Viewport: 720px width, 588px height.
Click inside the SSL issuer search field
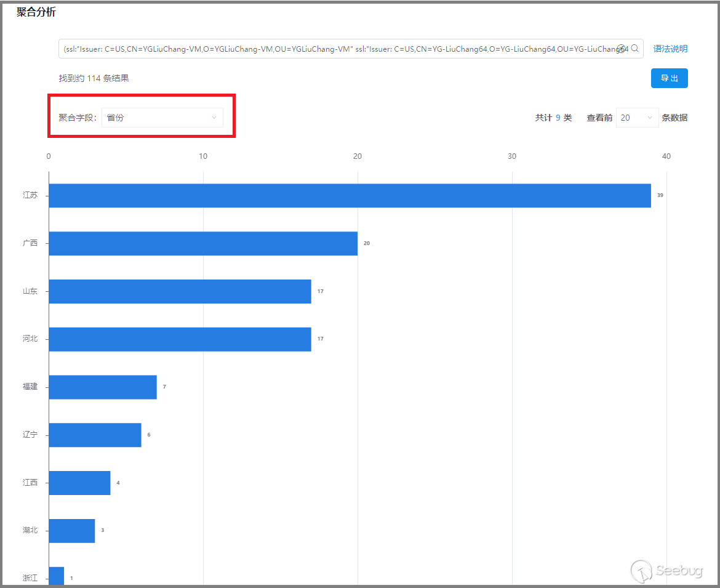[338, 49]
